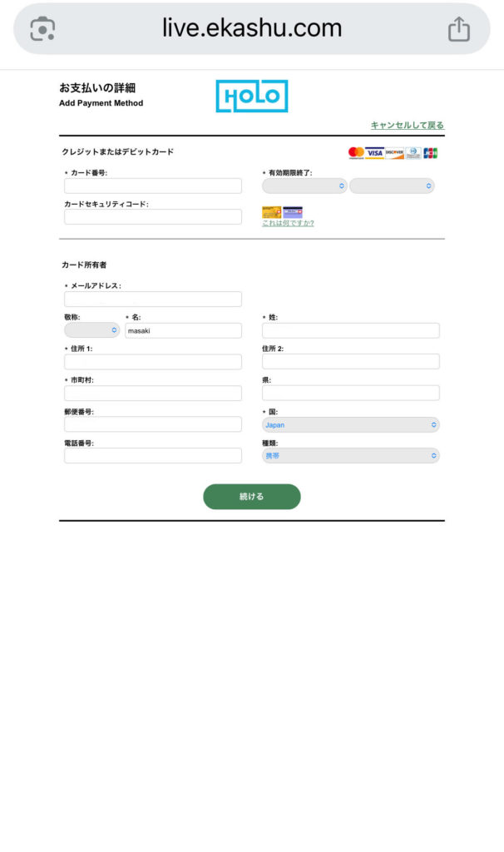The image size is (504, 852).
Task: Click the JCB card logo
Action: coord(430,153)
